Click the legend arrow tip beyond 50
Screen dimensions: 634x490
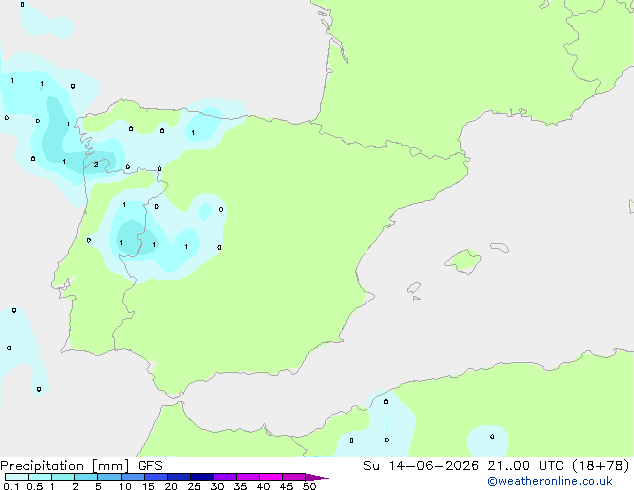pyautogui.click(x=317, y=477)
